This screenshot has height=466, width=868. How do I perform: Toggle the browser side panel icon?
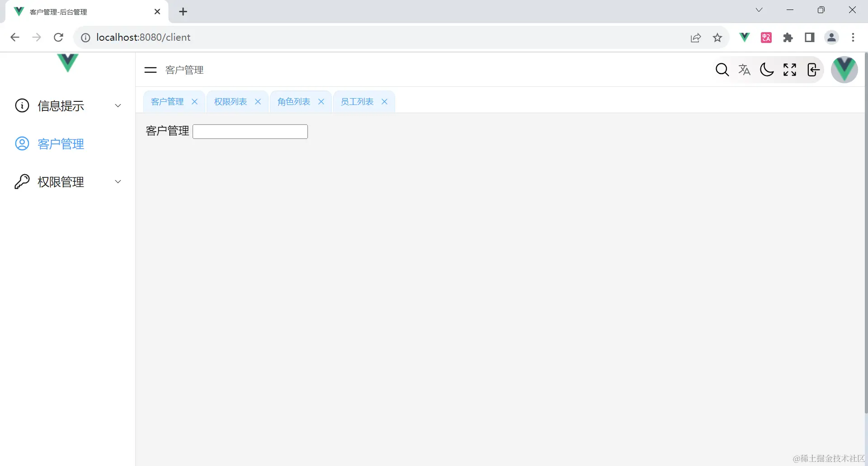pyautogui.click(x=810, y=38)
